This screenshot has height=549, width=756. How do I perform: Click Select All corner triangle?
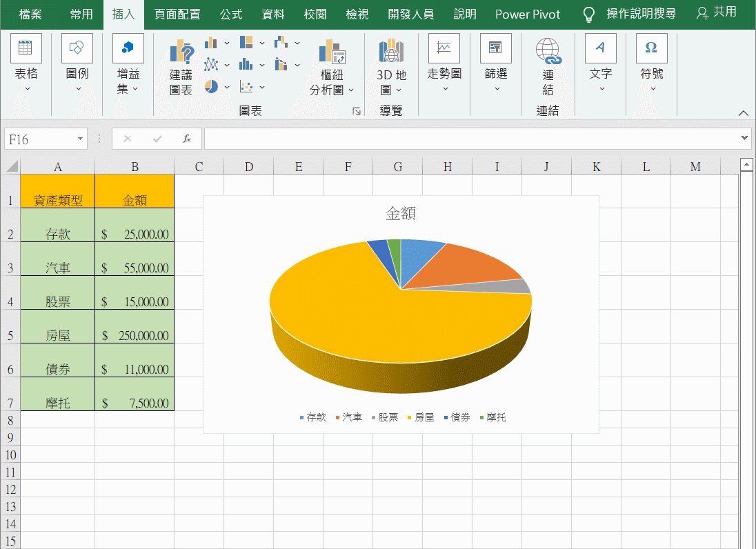(x=12, y=166)
